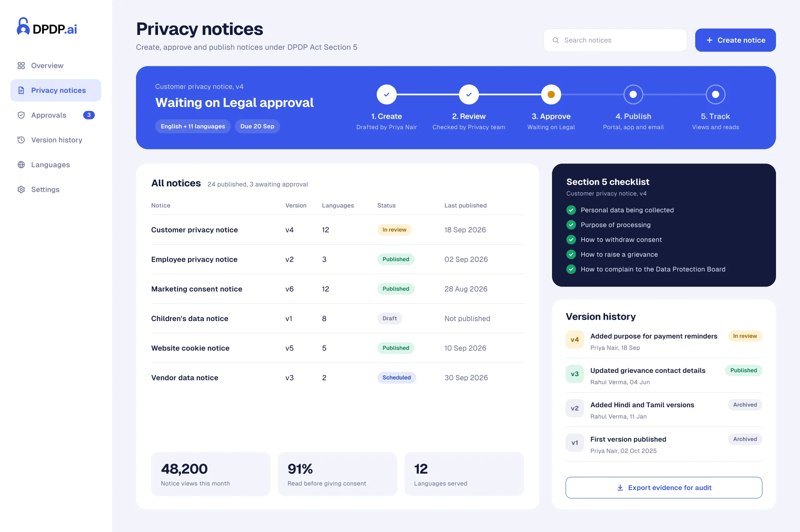
Task: Open Added Hindi and Tamil versions entry
Action: tap(664, 410)
